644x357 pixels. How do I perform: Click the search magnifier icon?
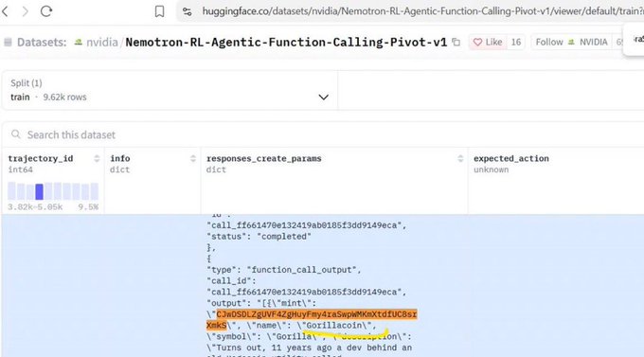click(16, 134)
